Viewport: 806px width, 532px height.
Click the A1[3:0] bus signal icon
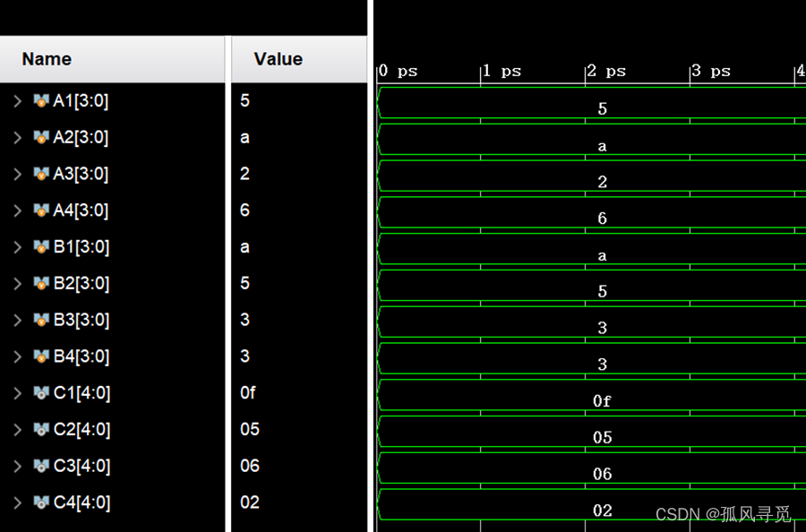41,100
